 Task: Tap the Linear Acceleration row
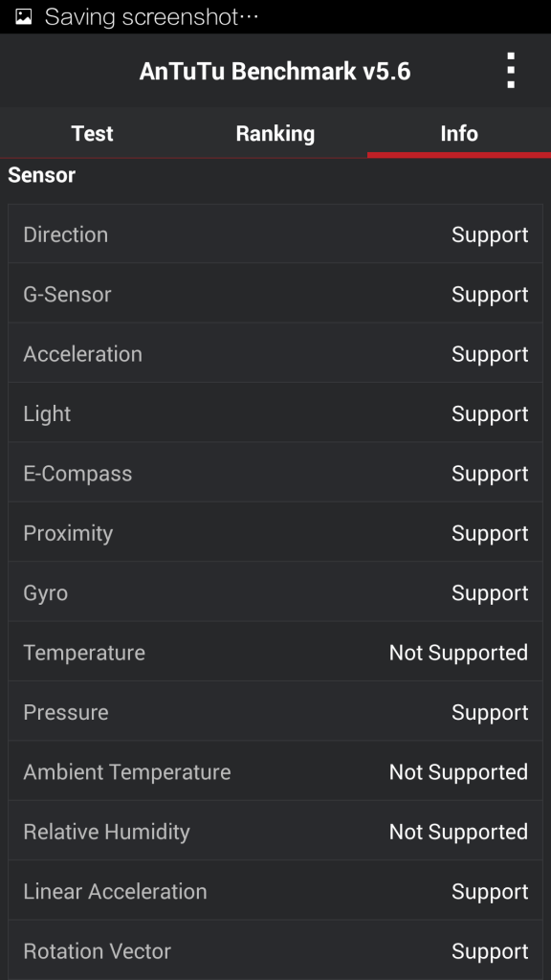275,891
